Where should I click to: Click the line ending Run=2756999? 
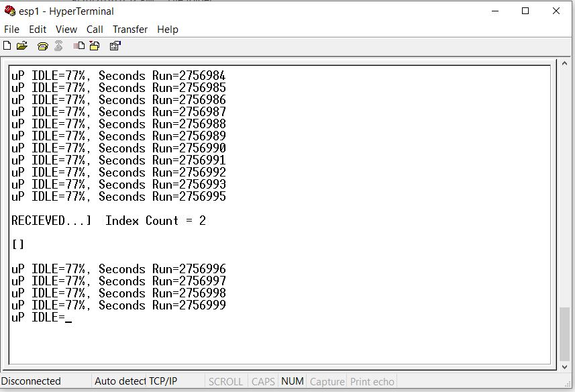119,305
